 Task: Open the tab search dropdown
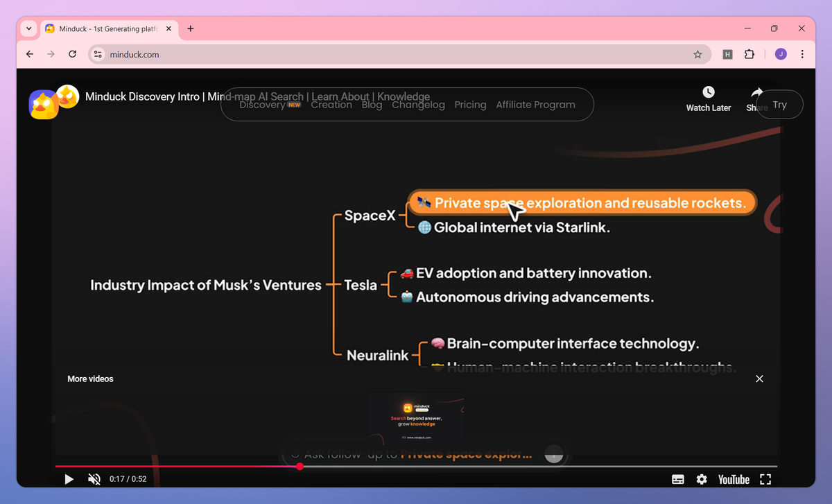pyautogui.click(x=28, y=28)
